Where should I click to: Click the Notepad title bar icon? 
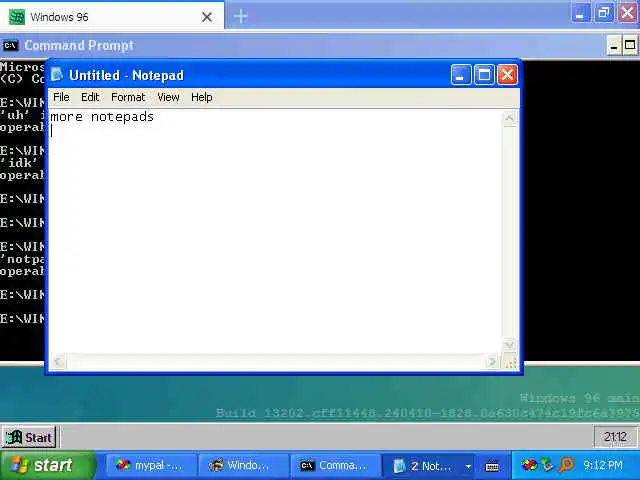[x=57, y=75]
